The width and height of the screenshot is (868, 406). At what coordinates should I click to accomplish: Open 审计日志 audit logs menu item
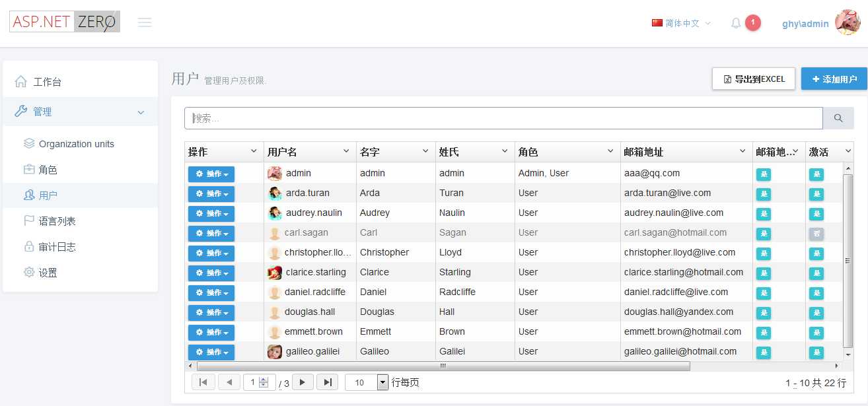pos(80,247)
